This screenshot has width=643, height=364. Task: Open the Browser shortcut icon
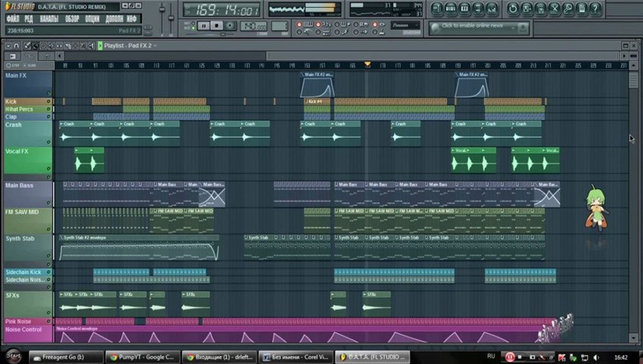(478, 9)
